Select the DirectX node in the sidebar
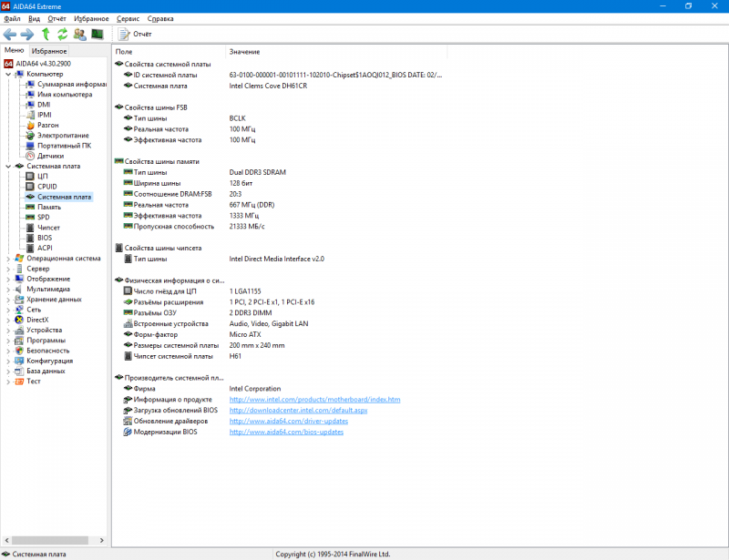Viewport: 729px width, 560px height. coord(37,320)
